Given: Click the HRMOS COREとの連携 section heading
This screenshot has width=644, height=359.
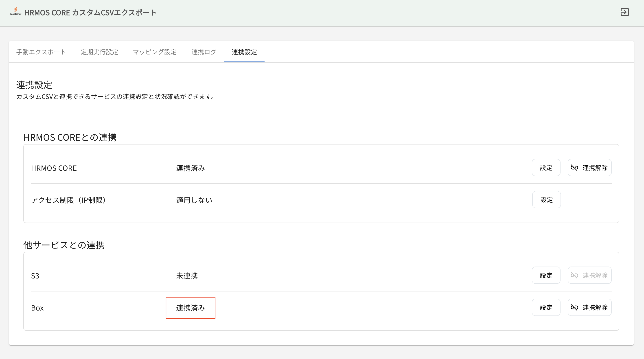Looking at the screenshot, I should tap(70, 138).
